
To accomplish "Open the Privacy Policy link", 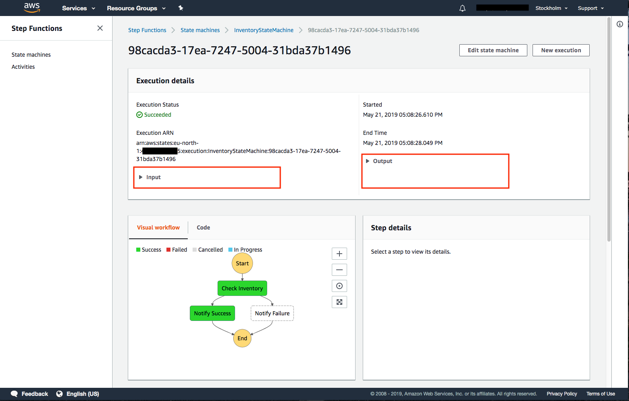I will tap(561, 394).
